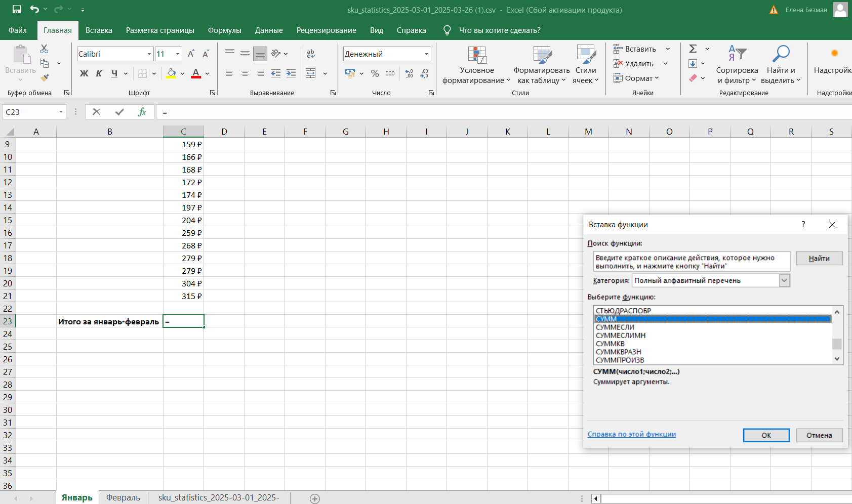Click the AutoSum sigma icon
Viewport: 852px width, 504px height.
tap(693, 49)
